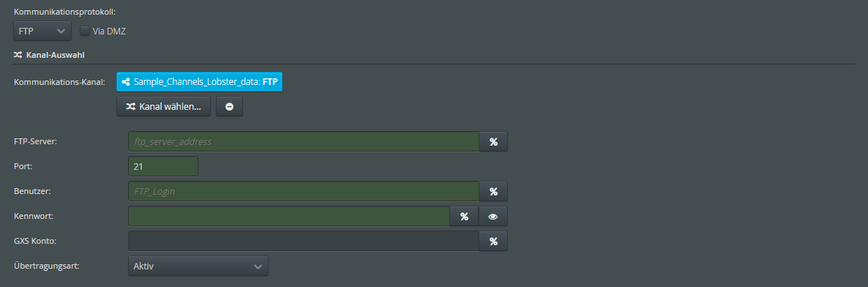The image size is (868, 287).
Task: Click the percent variable button beside Benutzer field
Action: [x=493, y=191]
